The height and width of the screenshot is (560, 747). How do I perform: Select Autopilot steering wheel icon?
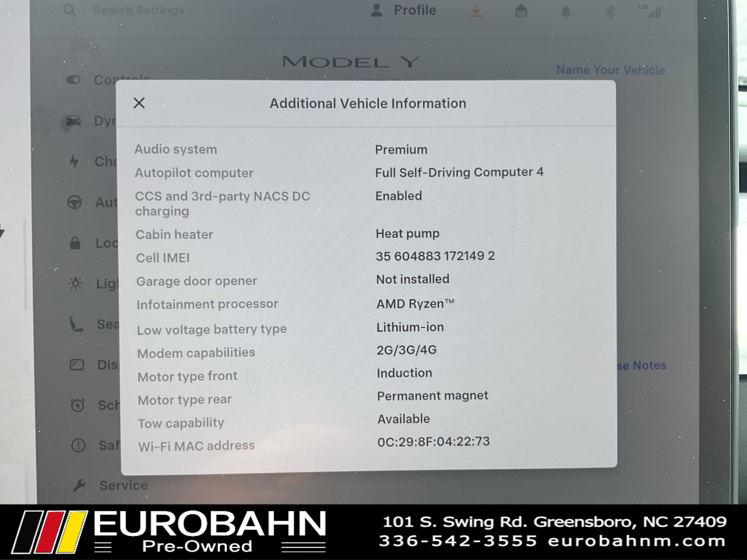coord(74,203)
